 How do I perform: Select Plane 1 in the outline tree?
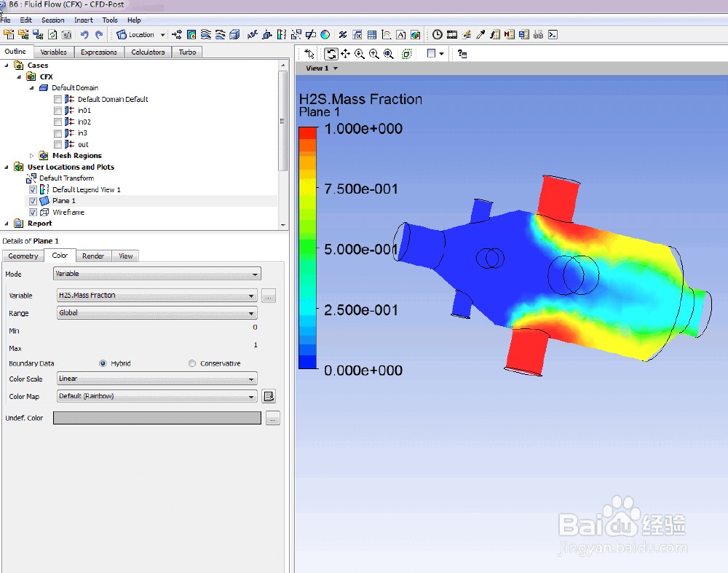click(x=63, y=201)
